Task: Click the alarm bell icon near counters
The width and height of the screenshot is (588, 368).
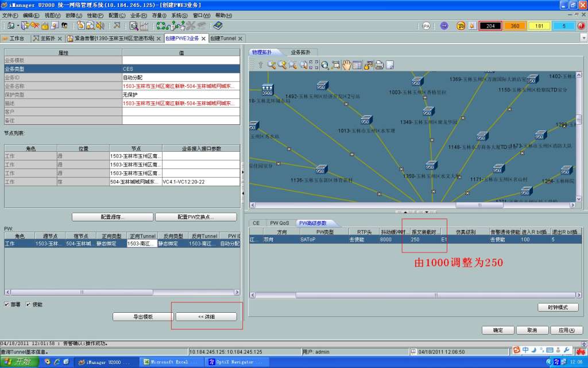Action: click(471, 26)
